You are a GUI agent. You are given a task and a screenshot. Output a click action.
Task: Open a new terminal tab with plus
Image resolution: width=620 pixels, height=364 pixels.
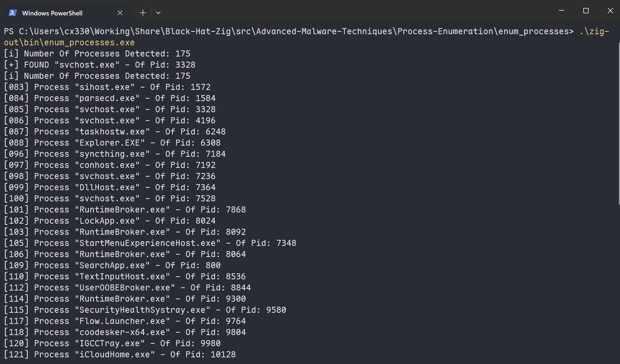pos(143,13)
